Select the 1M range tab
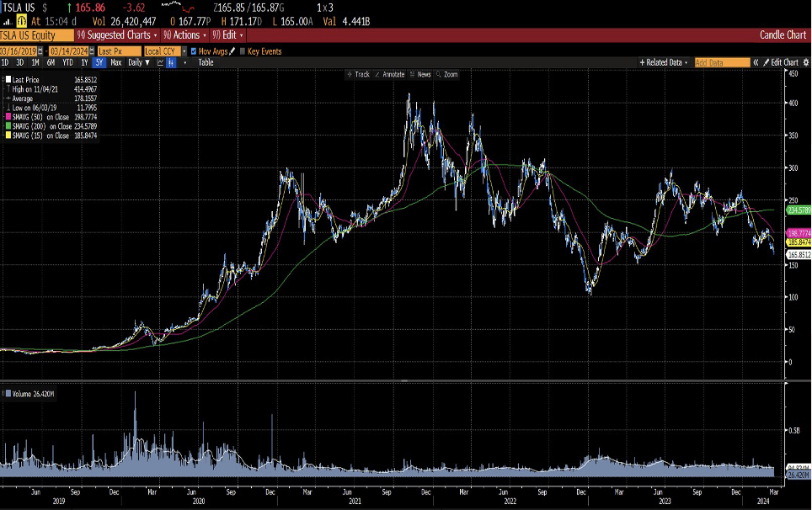 click(x=35, y=62)
